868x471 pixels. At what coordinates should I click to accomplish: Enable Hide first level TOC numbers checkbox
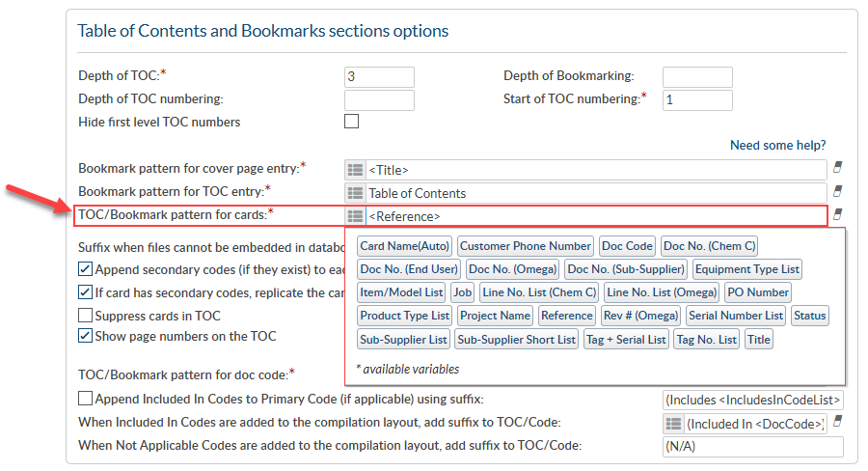click(351, 122)
